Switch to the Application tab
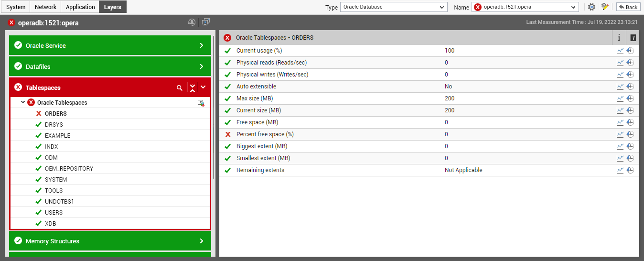The width and height of the screenshot is (644, 261). [80, 7]
